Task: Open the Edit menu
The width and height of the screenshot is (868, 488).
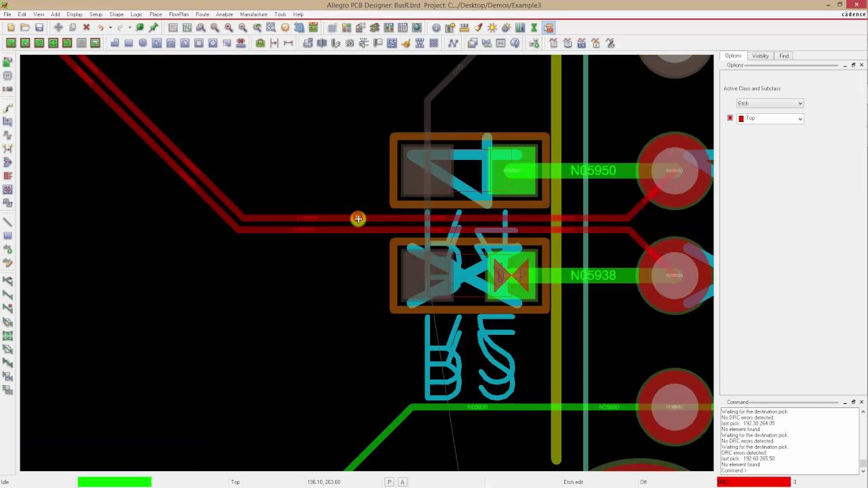Action: (22, 14)
